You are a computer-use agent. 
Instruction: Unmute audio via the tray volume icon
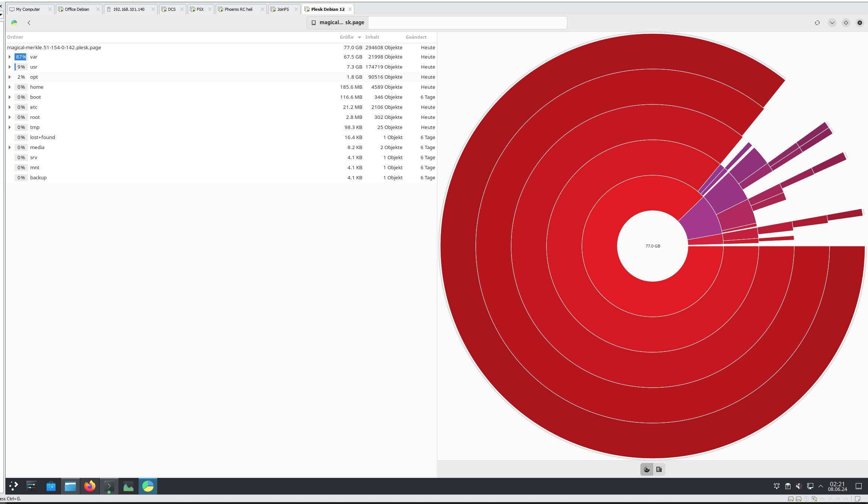pos(799,486)
